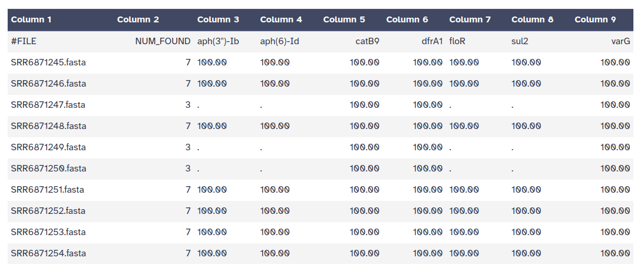
Task: Select the sul2 gene name cell
Action: [520, 41]
